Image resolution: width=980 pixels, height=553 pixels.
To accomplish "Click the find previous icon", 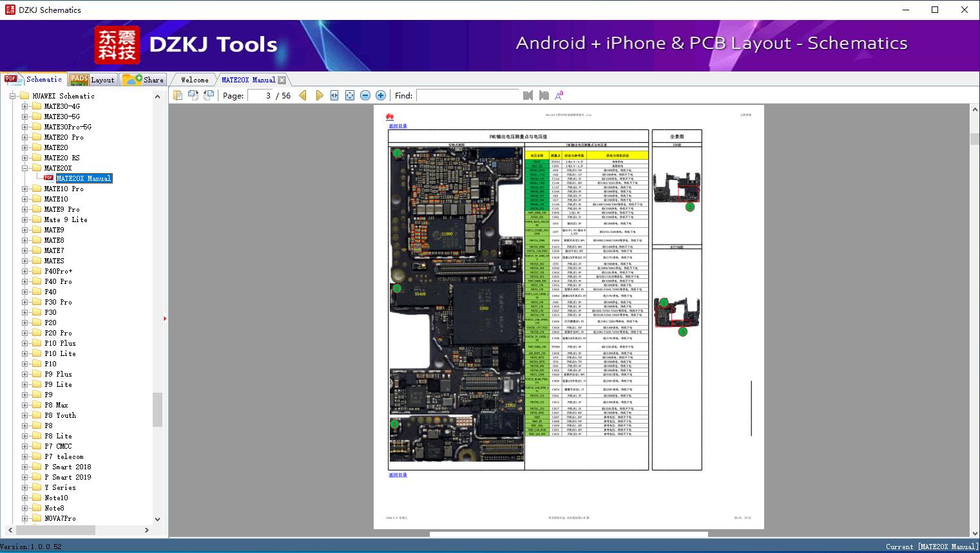I will point(528,95).
